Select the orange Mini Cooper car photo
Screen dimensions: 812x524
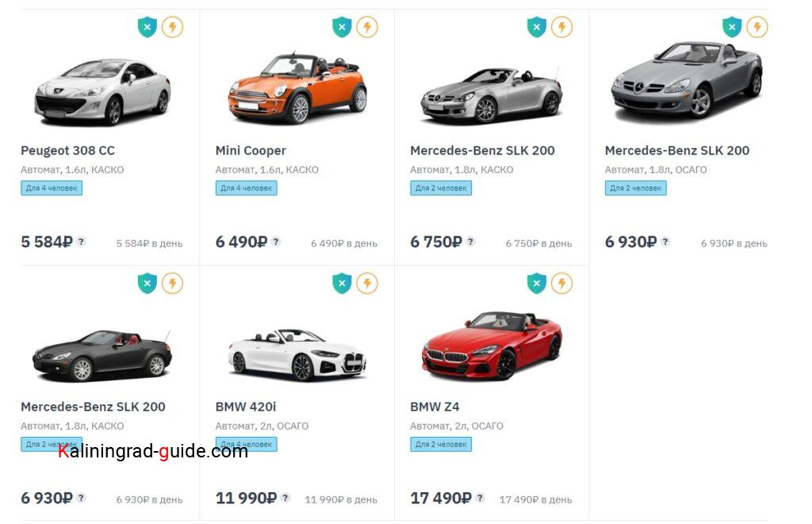click(x=297, y=87)
